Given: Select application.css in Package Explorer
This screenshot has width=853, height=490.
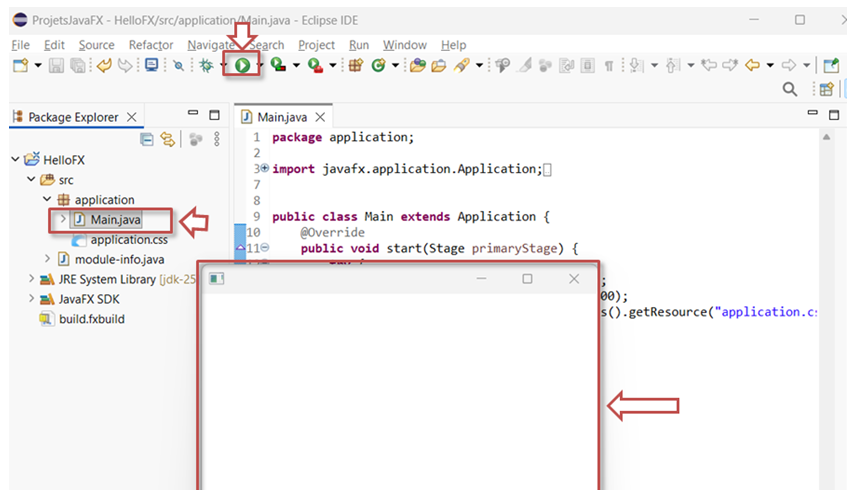Looking at the screenshot, I should 128,240.
